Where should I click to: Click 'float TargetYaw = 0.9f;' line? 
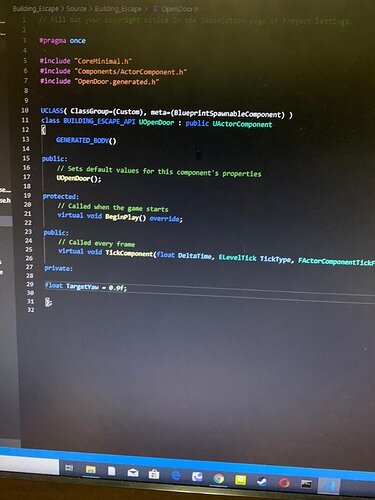coord(86,287)
